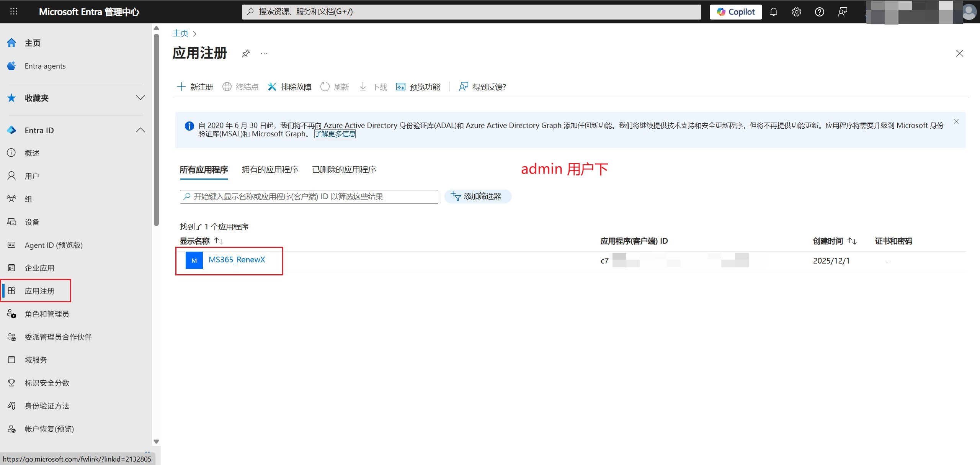Close the 应用注册 blade

[959, 53]
